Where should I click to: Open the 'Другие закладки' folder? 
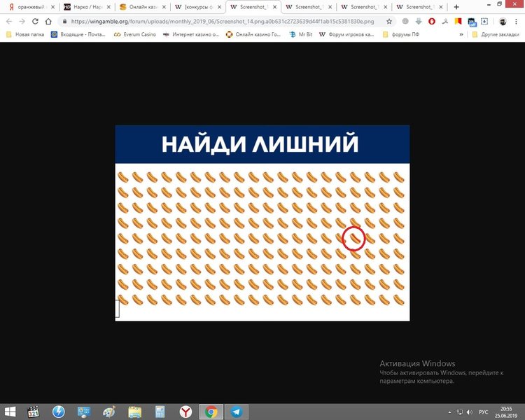[495, 34]
